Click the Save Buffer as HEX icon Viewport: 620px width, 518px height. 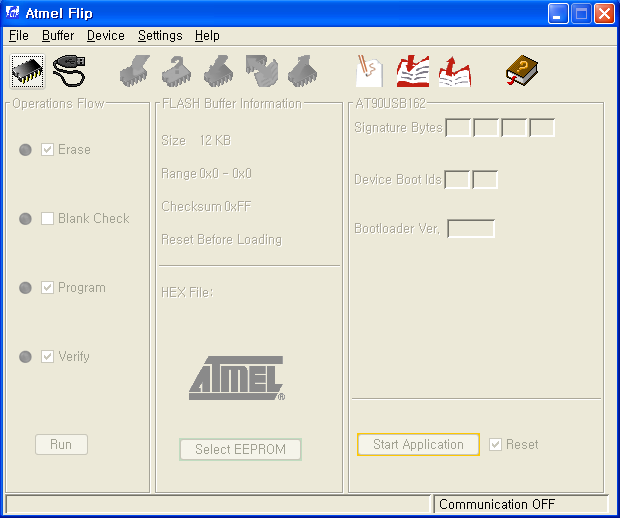pos(455,71)
